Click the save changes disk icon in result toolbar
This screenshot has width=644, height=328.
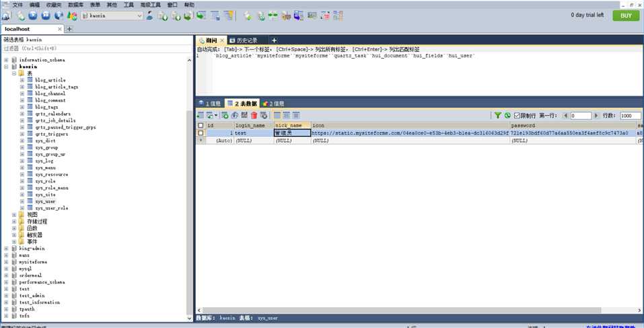pyautogui.click(x=244, y=115)
